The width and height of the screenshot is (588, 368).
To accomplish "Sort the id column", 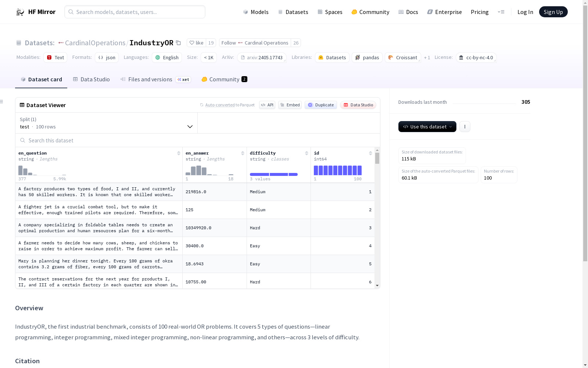I will [x=370, y=153].
